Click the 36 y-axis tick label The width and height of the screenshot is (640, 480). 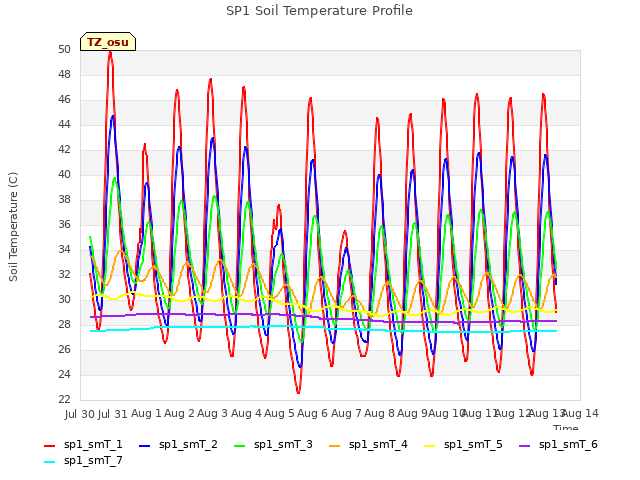tap(64, 224)
